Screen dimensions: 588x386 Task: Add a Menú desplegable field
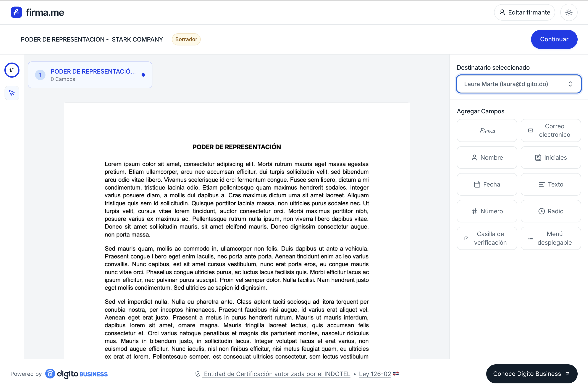(551, 238)
